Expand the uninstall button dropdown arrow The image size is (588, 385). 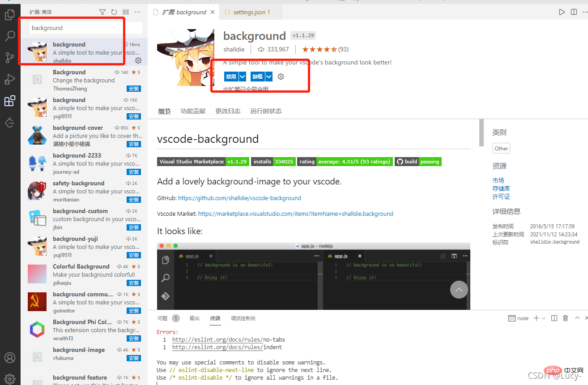tap(269, 77)
